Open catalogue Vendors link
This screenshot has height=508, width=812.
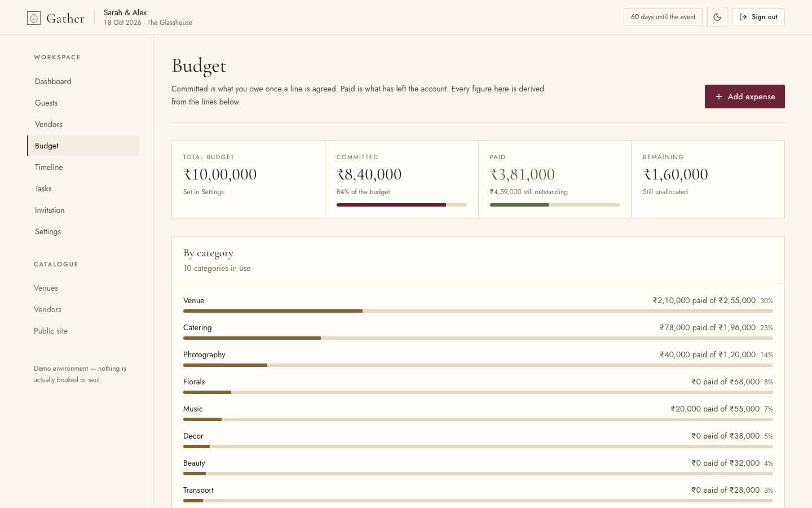tap(47, 309)
